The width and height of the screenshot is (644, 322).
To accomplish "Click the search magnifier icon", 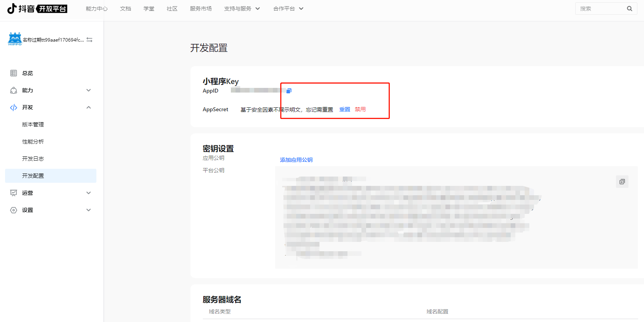I will [629, 9].
